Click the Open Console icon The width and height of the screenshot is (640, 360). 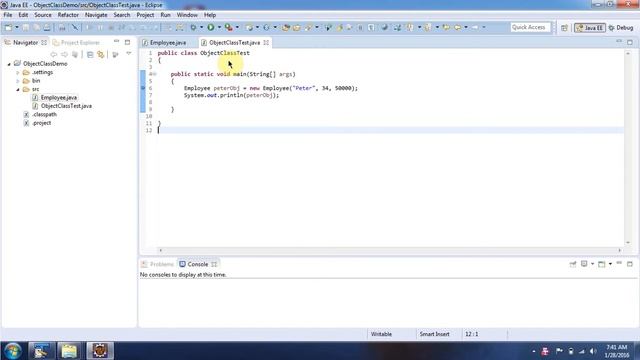coord(602,264)
